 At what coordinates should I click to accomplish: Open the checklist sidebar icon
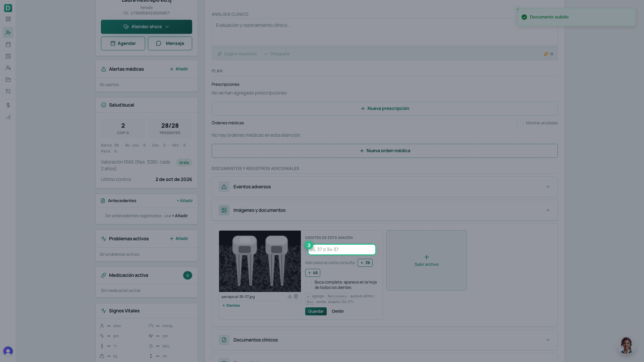click(8, 91)
